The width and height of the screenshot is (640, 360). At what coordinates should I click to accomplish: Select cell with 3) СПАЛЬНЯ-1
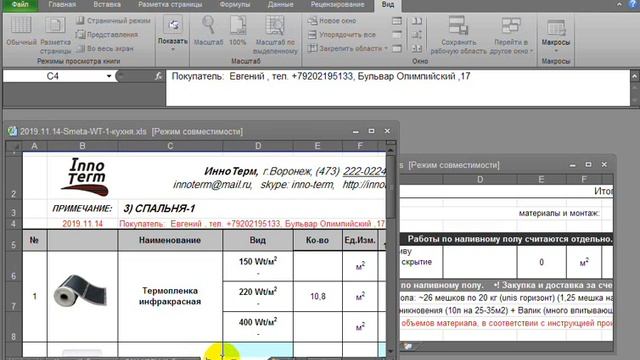pos(159,209)
